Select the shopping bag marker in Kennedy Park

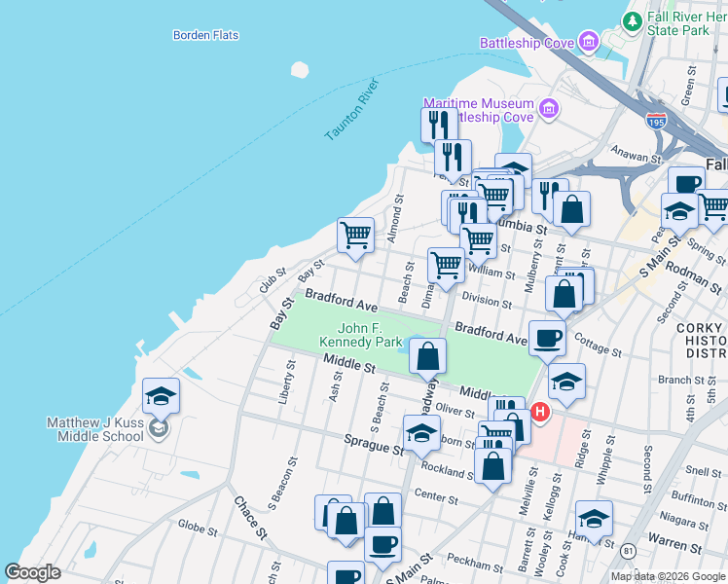[427, 357]
